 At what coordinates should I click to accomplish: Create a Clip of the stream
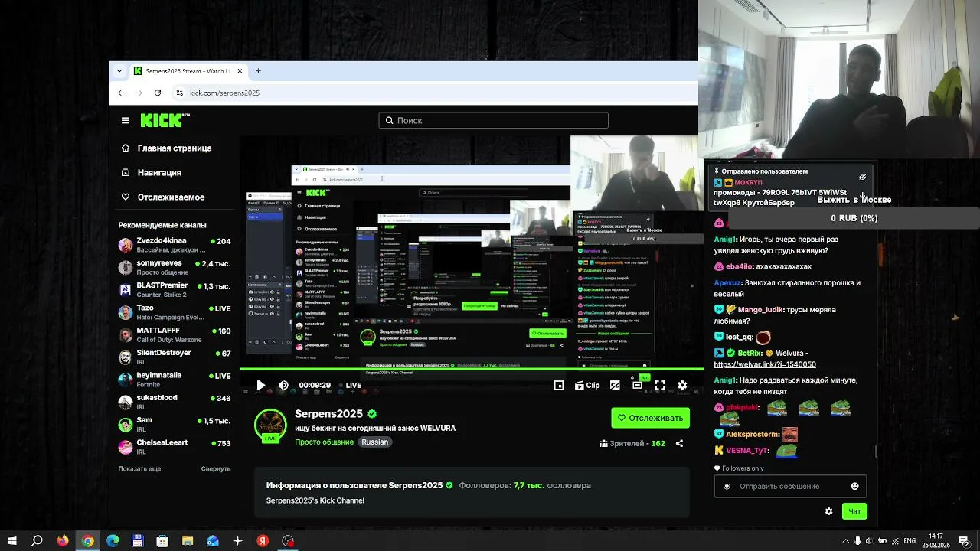[587, 386]
